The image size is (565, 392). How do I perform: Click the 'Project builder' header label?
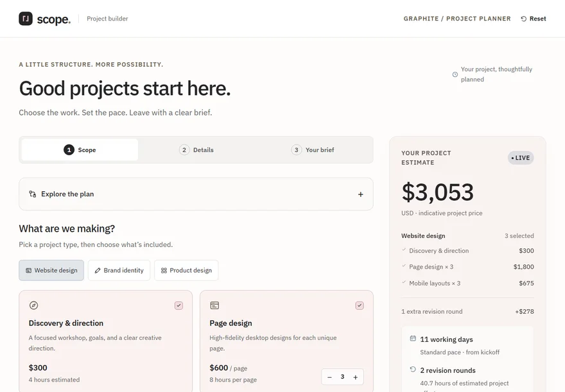(107, 19)
